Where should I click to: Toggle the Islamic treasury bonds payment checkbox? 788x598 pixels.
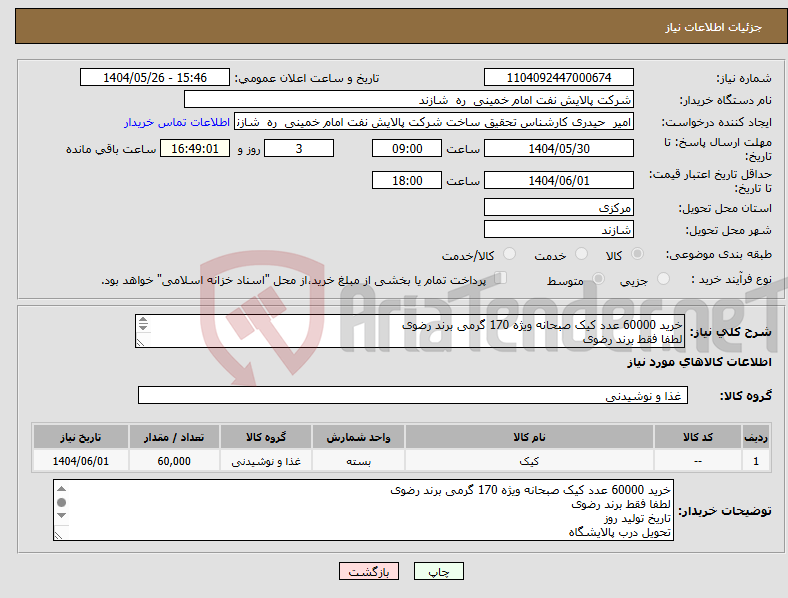[501, 278]
